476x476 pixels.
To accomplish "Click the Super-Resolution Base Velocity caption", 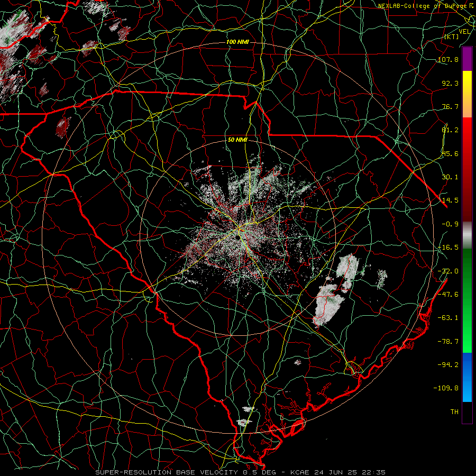I will pos(241,472).
